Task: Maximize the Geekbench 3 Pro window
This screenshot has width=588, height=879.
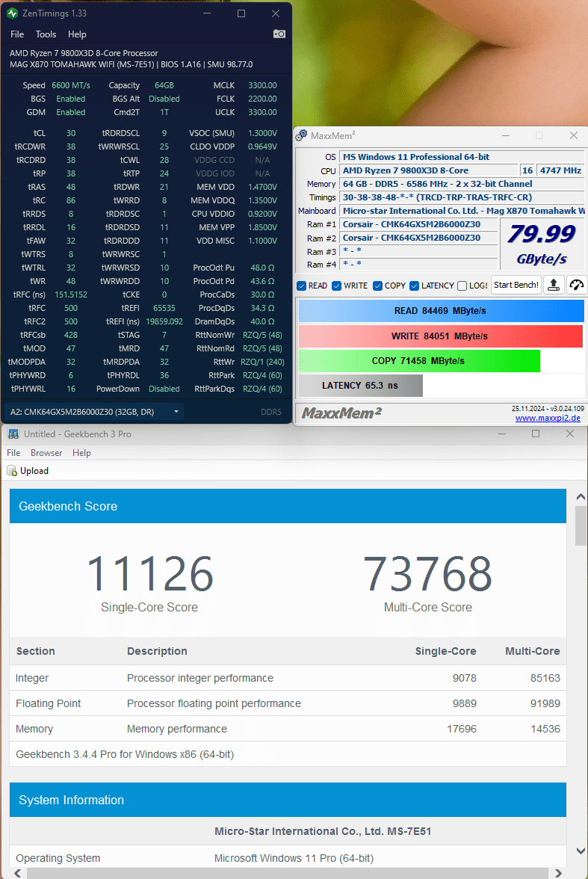Action: click(535, 434)
